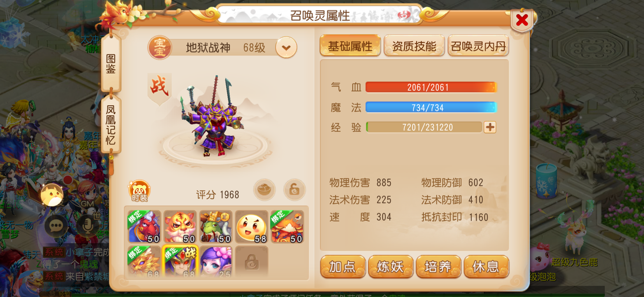This screenshot has height=297, width=644.
Task: Toggle the padlock lock icon
Action: point(294,190)
